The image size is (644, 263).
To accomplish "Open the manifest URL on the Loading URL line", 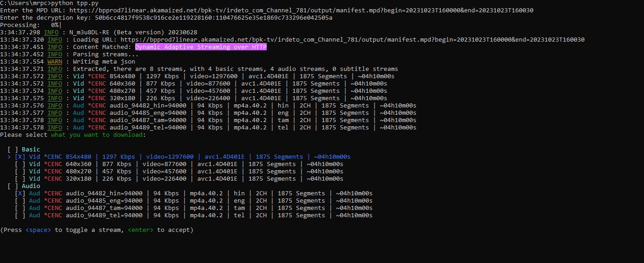I will pos(352,40).
